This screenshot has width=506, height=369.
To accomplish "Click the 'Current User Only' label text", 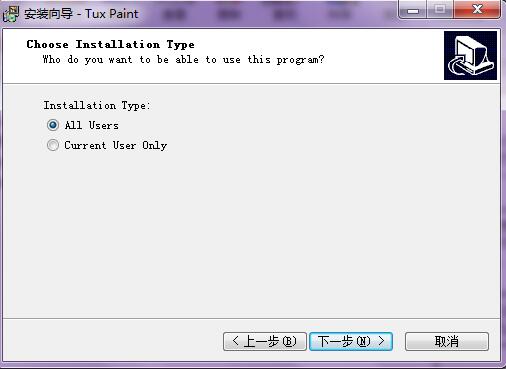I will (116, 145).
